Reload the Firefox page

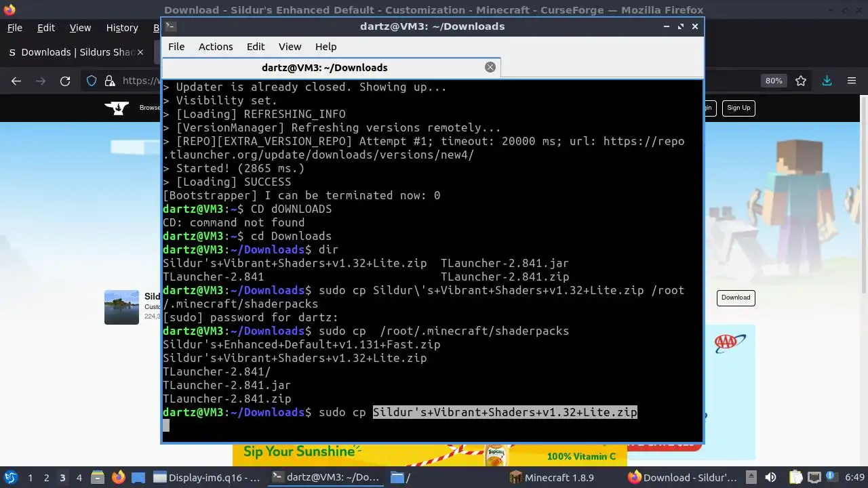tap(65, 81)
